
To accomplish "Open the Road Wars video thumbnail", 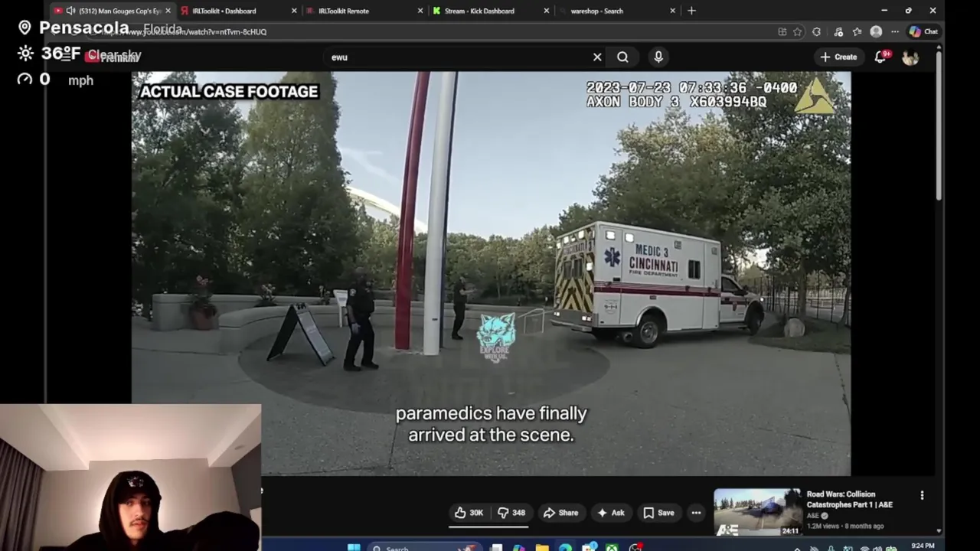I will tap(757, 511).
